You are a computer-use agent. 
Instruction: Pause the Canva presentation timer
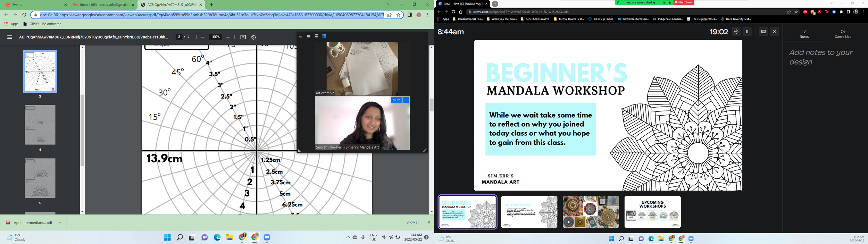point(747,32)
